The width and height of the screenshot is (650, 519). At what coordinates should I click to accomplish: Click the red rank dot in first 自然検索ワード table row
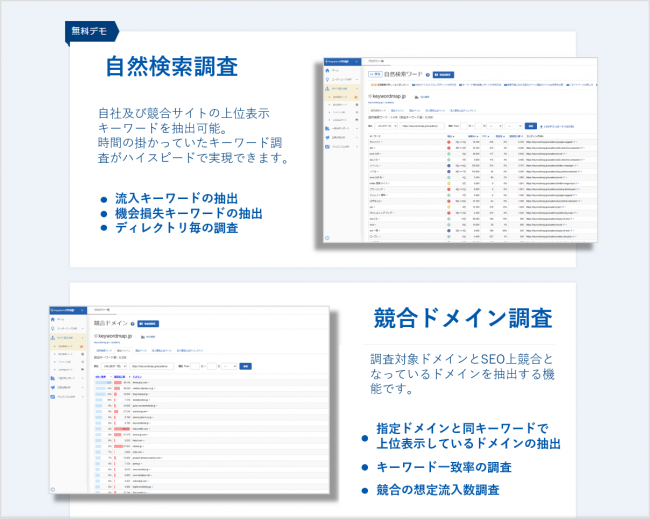pos(449,142)
